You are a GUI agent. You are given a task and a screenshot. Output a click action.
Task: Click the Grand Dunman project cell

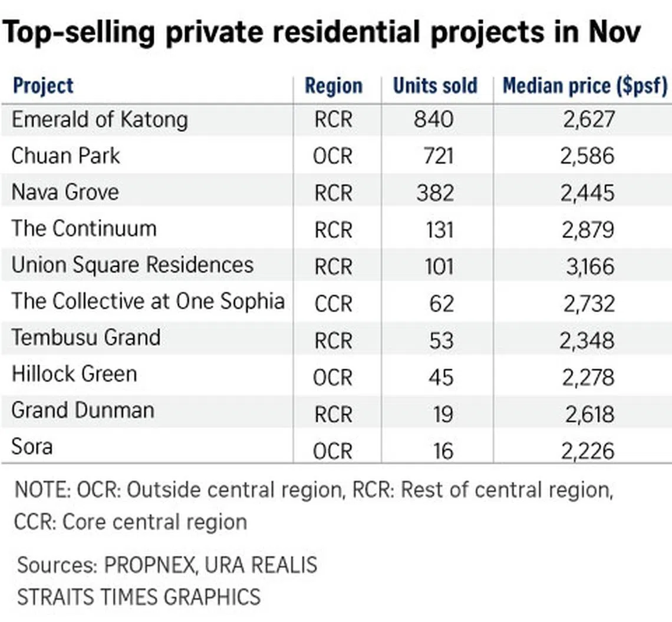coord(83,411)
